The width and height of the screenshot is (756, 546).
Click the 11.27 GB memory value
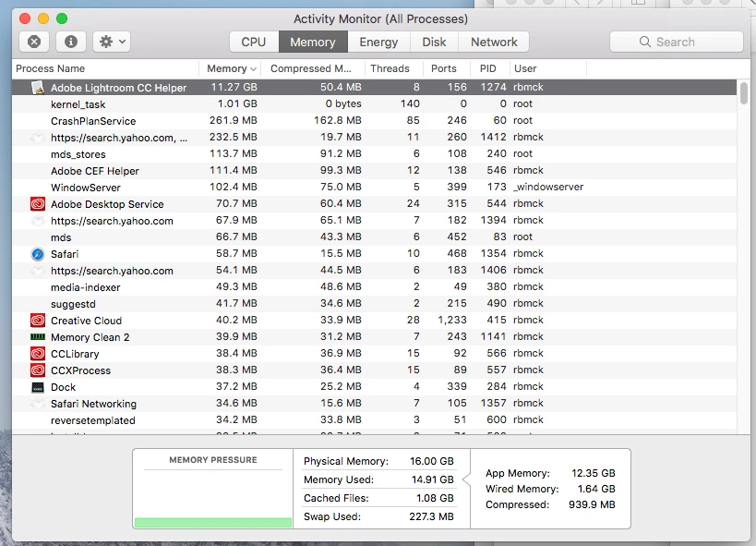[x=234, y=88]
